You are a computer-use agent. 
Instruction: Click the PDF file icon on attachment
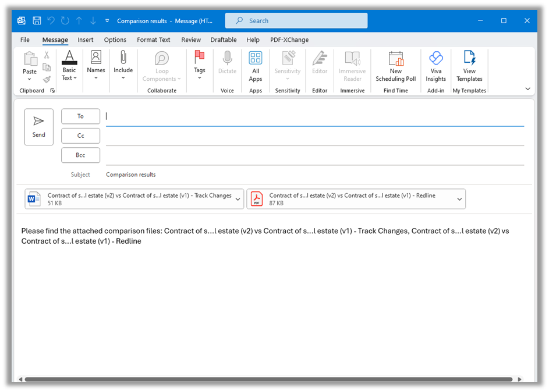(x=256, y=199)
